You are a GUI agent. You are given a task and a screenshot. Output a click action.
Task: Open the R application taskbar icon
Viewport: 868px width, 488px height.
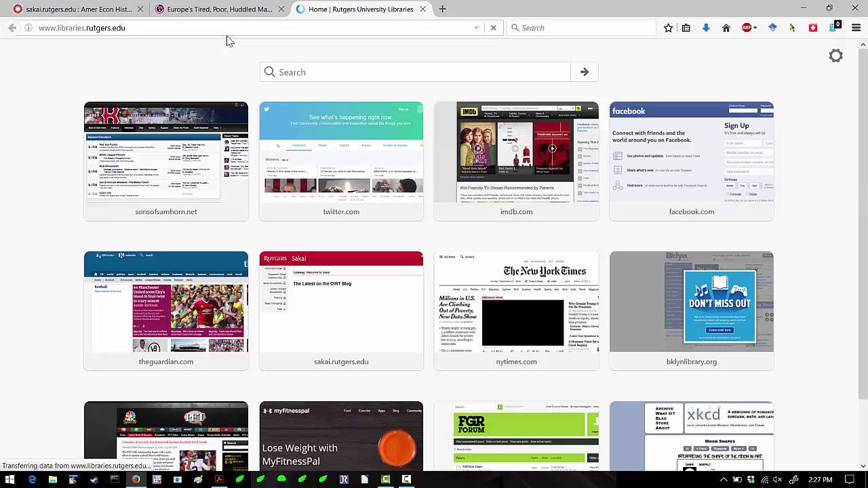click(344, 479)
